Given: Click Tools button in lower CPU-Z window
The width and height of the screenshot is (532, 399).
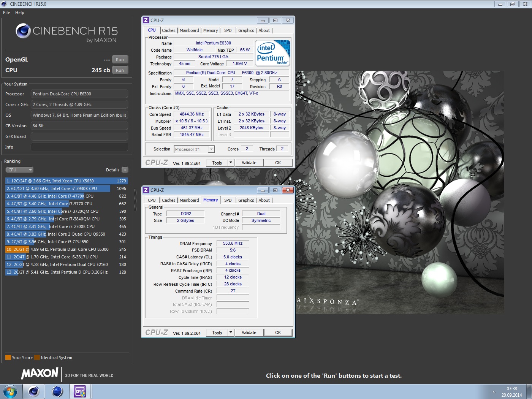Looking at the screenshot, I should [217, 332].
